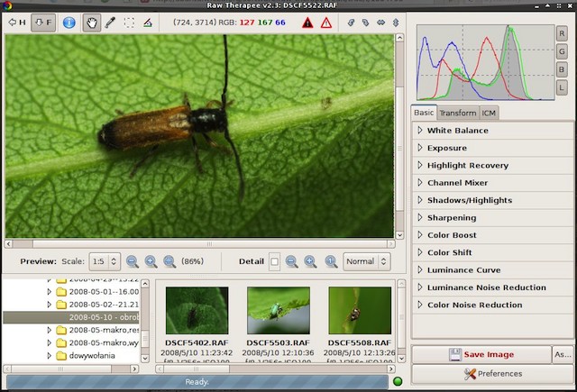Open thumbnail DSCF5508.RAF
577x392 pixels.
pyautogui.click(x=360, y=310)
